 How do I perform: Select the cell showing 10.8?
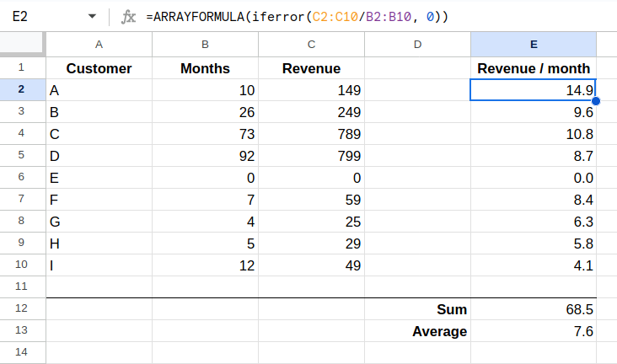[534, 134]
